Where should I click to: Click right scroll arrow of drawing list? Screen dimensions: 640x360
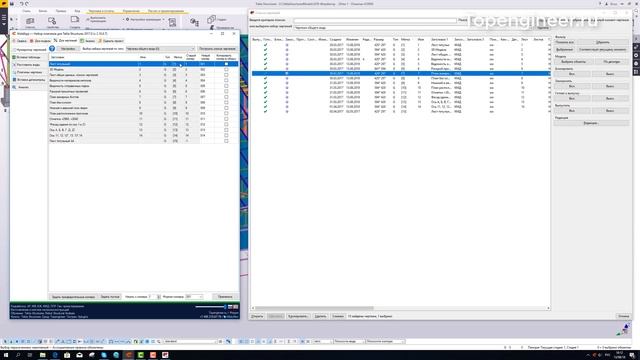click(548, 308)
